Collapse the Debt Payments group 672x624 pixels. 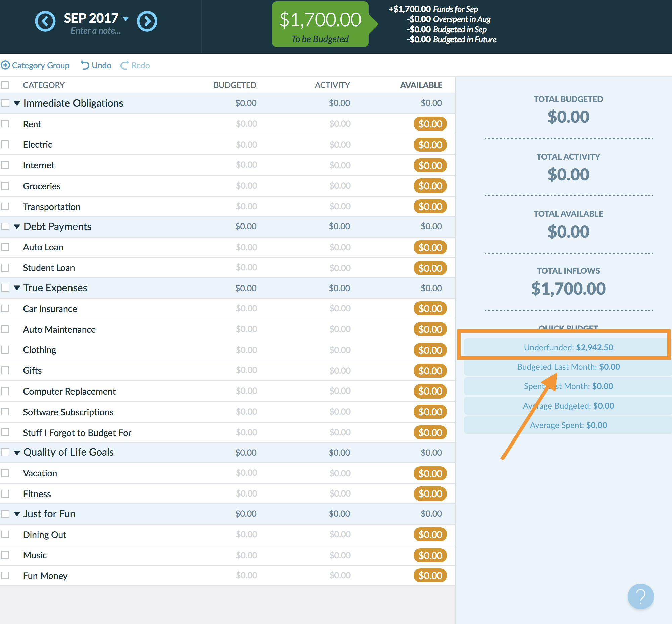tap(17, 227)
